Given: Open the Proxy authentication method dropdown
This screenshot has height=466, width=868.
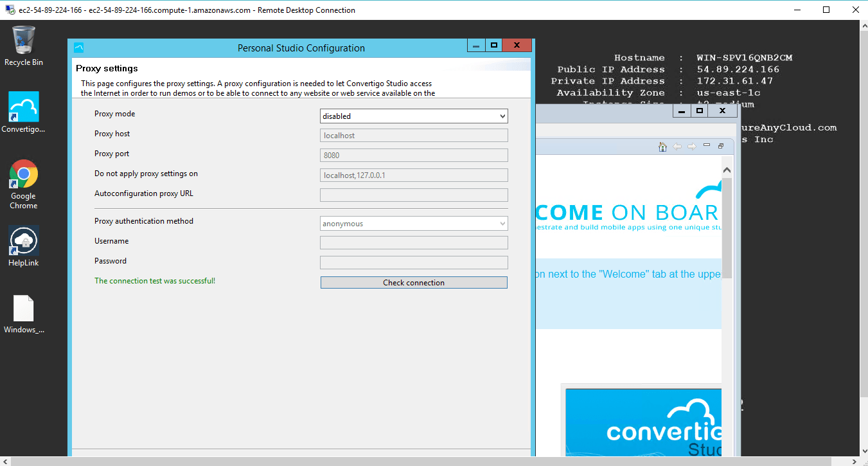Looking at the screenshot, I should tap(503, 223).
